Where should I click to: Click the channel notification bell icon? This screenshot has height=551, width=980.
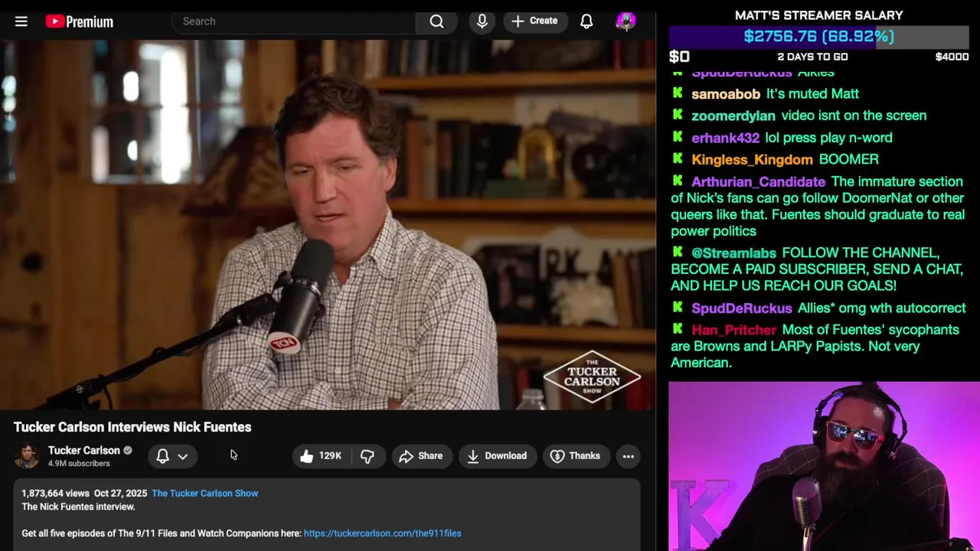[162, 456]
